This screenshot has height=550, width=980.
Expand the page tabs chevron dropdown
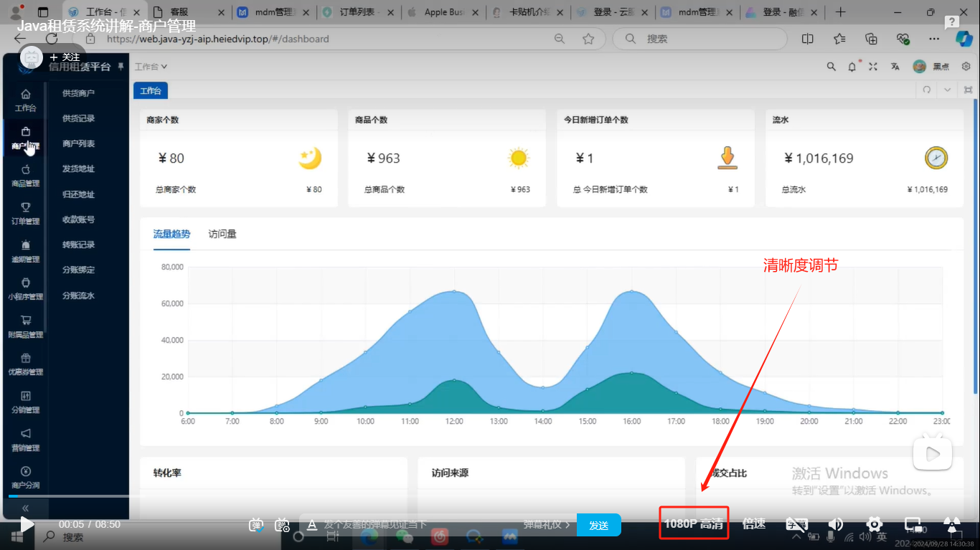(947, 90)
